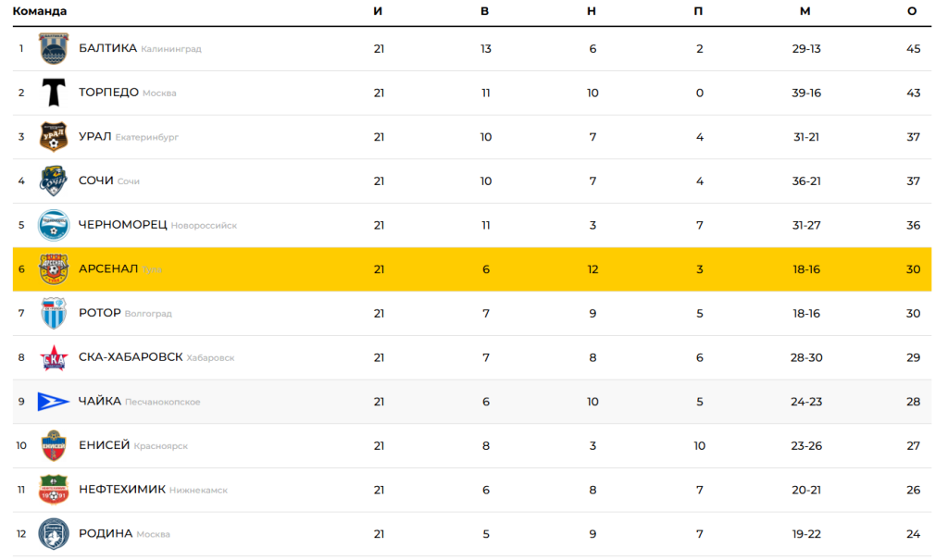Click the Chernomorets Novorossiysk round logo
The width and height of the screenshot is (948, 560).
[54, 225]
